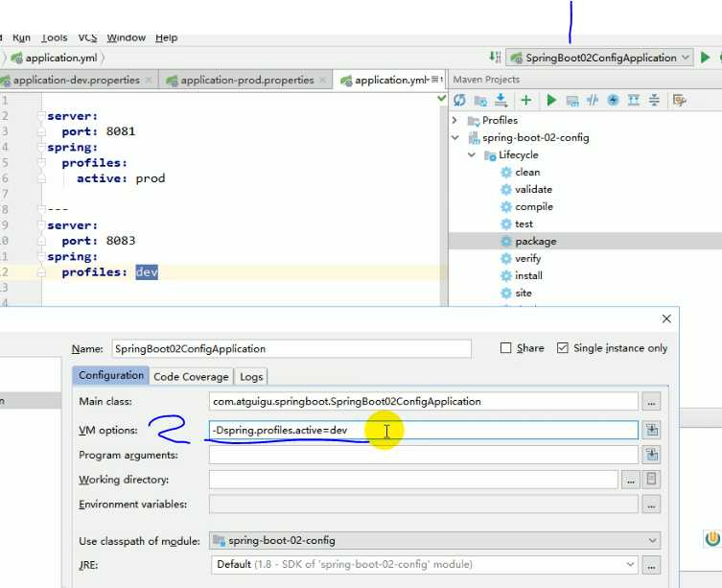722x588 pixels.
Task: Click the Program arguments field
Action: 423,456
